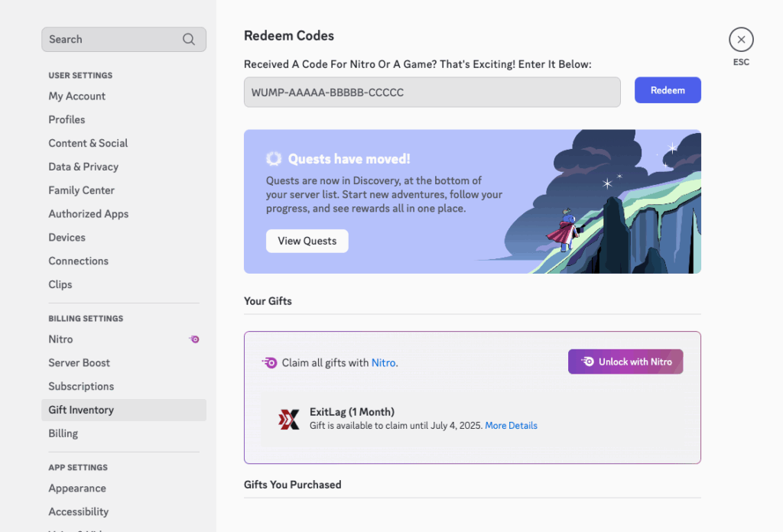
Task: Click the Redeem Codes title
Action: coord(288,35)
